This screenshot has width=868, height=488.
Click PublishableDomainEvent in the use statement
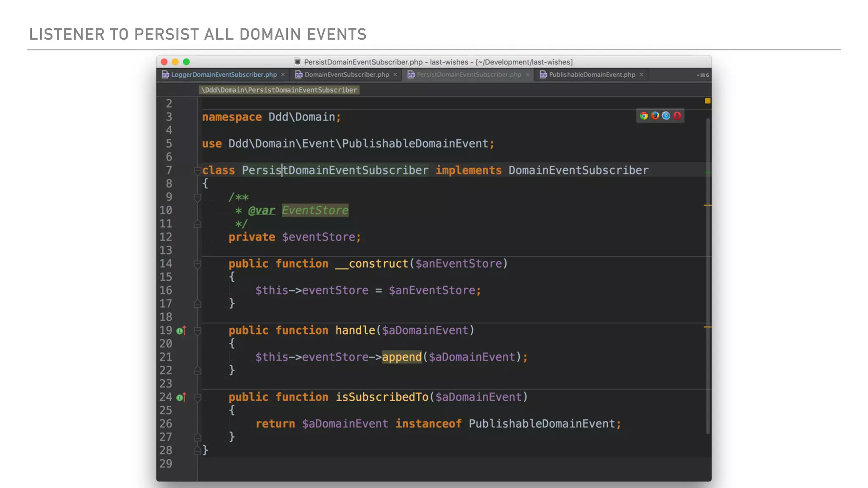pyautogui.click(x=415, y=144)
